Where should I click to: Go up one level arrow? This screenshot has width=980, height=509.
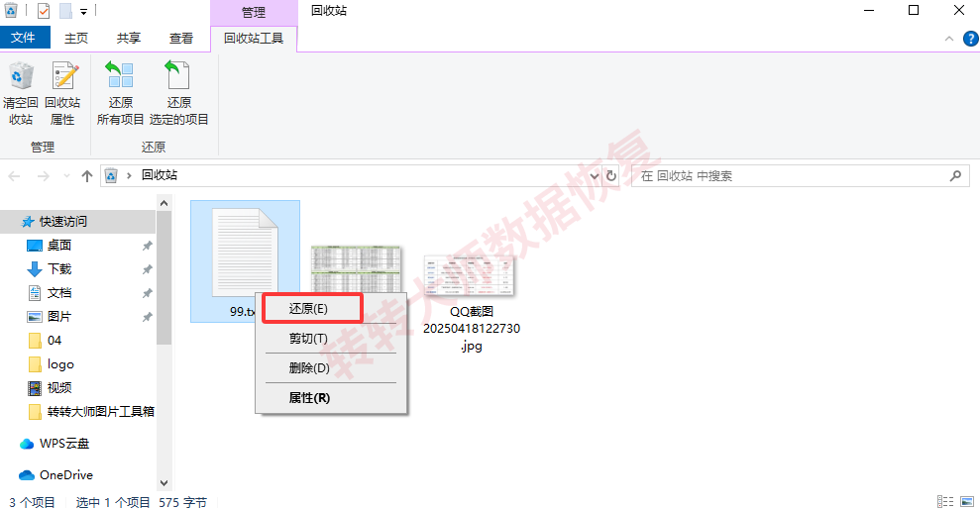tap(87, 176)
